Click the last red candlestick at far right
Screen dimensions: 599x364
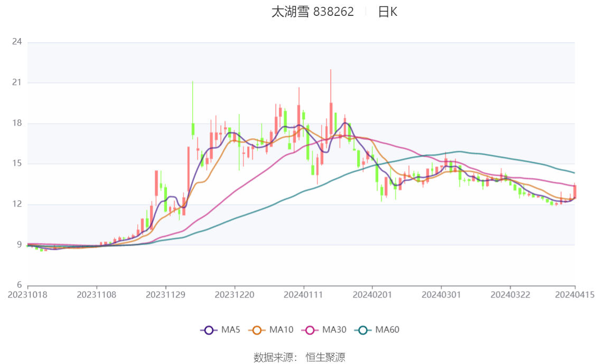[x=575, y=192]
